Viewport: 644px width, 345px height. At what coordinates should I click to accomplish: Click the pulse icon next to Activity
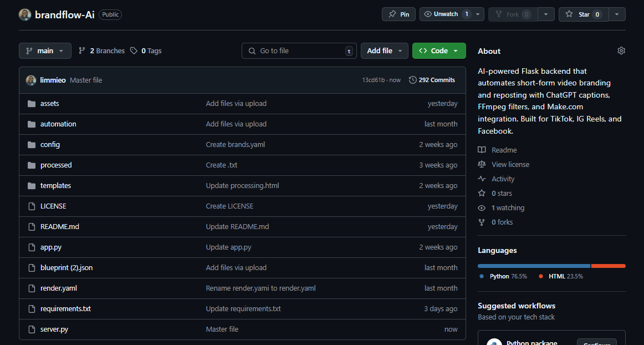(x=482, y=179)
